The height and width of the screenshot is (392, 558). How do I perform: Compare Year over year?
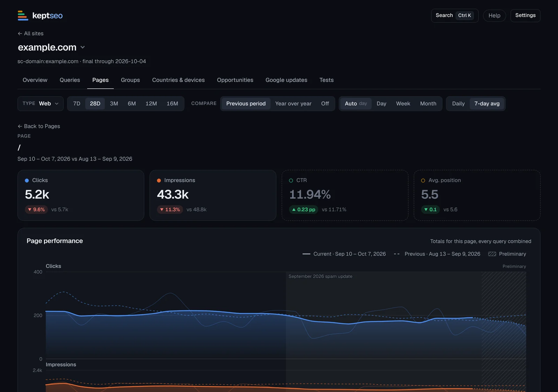[293, 104]
